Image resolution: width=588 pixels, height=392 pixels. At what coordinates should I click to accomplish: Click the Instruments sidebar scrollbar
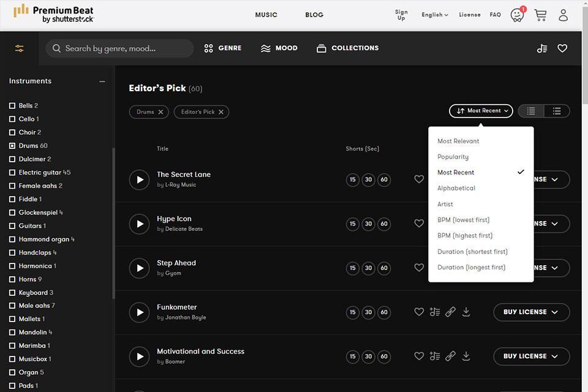pos(113,223)
